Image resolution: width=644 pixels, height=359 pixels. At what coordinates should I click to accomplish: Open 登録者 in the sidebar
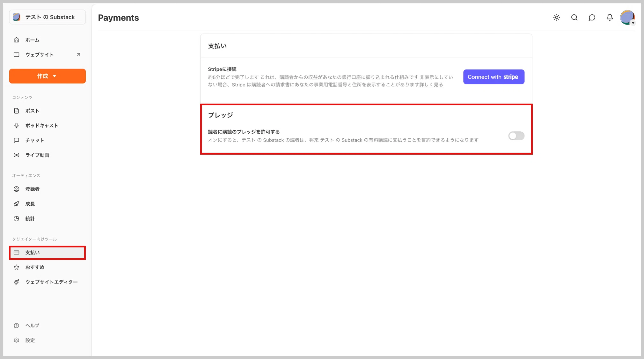[48, 189]
